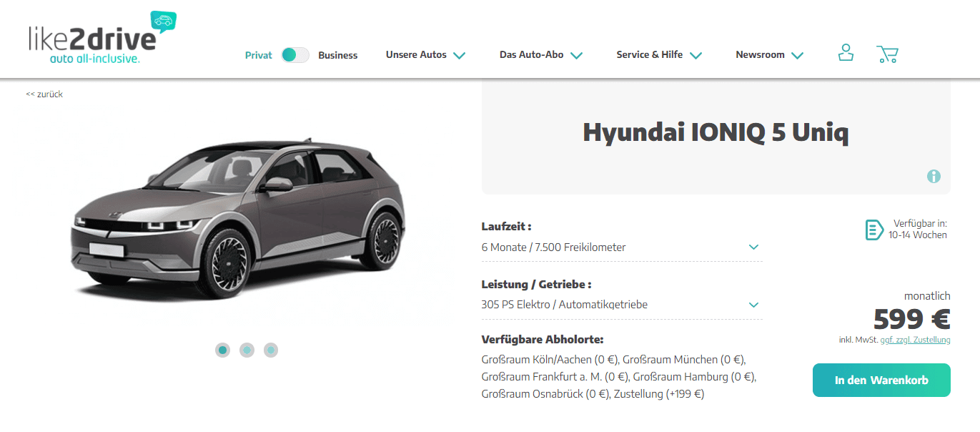Screen dimensions: 980x432
Task: Expand the Service & Hilfe menu
Action: 650,54
